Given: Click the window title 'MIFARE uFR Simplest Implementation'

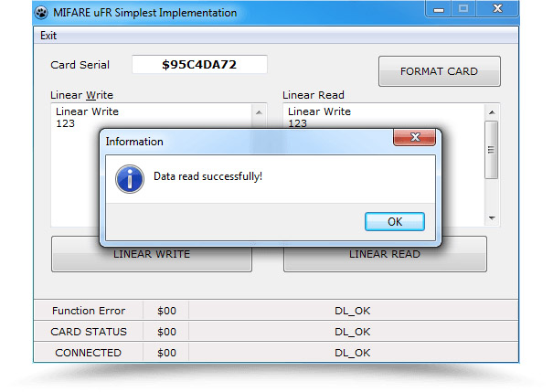Looking at the screenshot, I should (145, 13).
